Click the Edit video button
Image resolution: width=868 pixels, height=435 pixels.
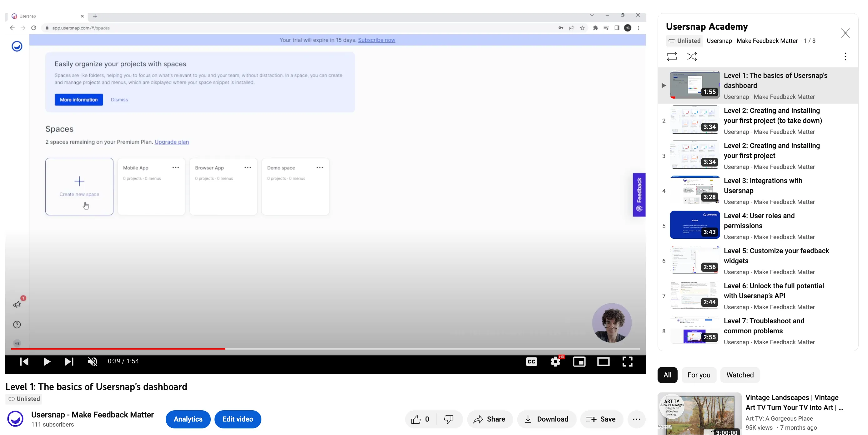click(238, 419)
